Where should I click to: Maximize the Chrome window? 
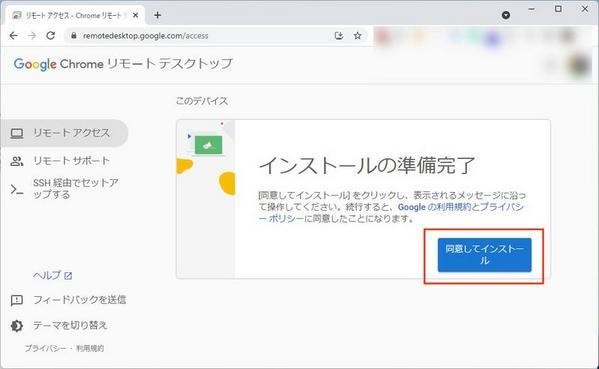pyautogui.click(x=558, y=9)
